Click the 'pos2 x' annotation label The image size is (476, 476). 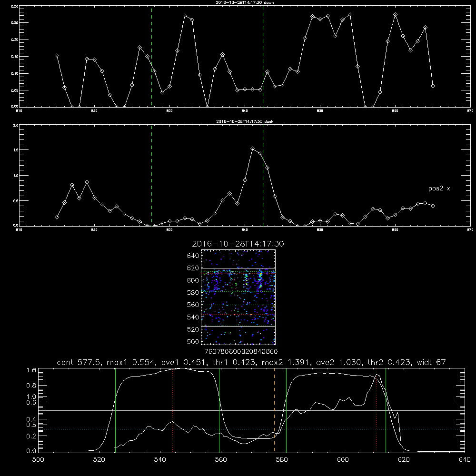[x=439, y=188]
